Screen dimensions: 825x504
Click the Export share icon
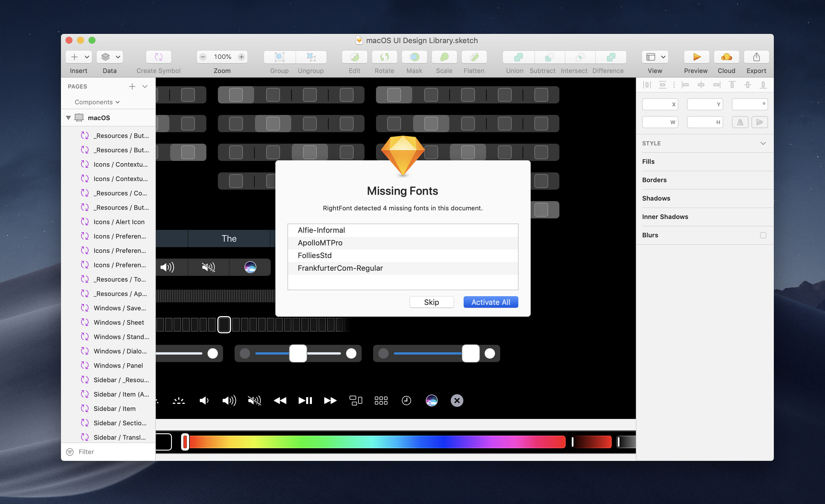pos(756,57)
